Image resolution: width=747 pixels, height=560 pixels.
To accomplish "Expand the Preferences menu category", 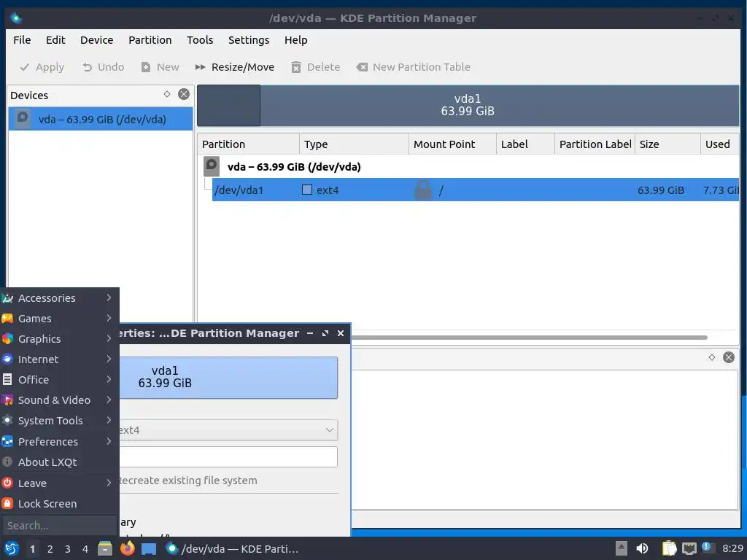I will click(60, 442).
